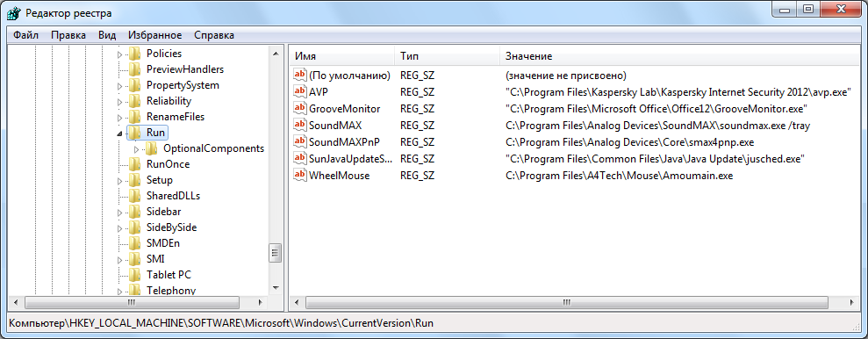Click the open Run folder icon
The height and width of the screenshot is (339, 868).
tap(134, 133)
